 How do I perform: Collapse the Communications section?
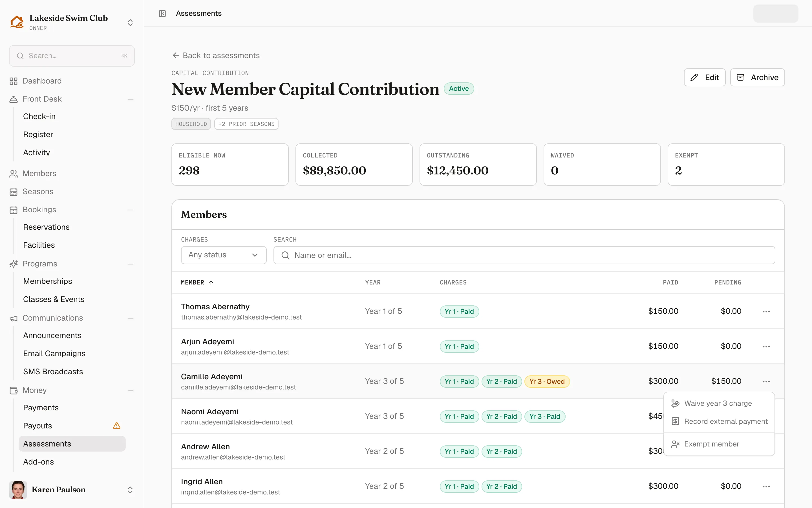pos(131,318)
